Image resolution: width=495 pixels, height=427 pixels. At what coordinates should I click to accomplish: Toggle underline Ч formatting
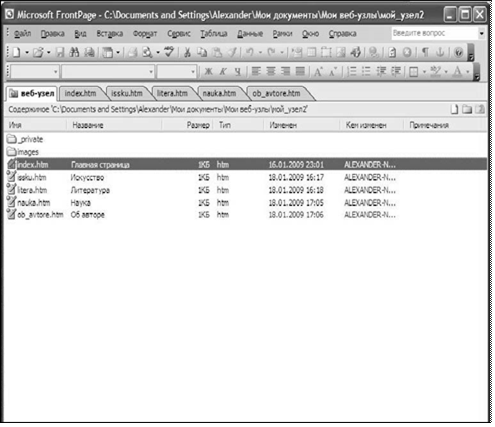(237, 71)
